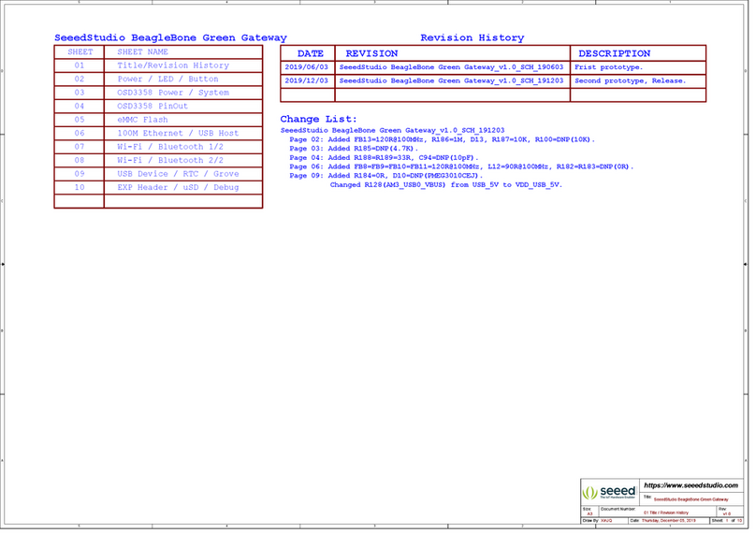Click the 'Page 03: Added R185' line
The image size is (756, 534).
pyautogui.click(x=354, y=149)
